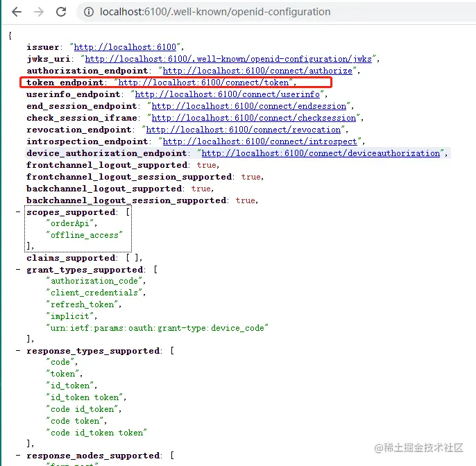Click the claims_supported key name

(x=71, y=258)
